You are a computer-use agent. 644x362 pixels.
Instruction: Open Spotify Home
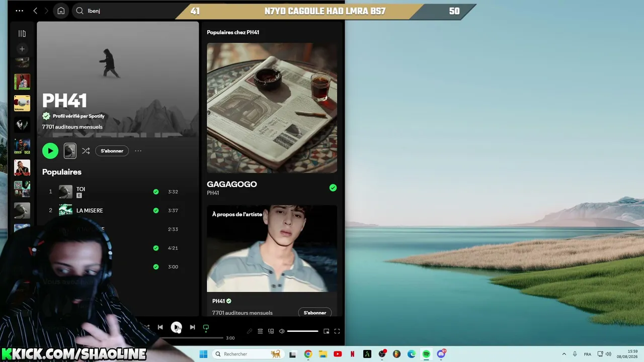(61, 11)
